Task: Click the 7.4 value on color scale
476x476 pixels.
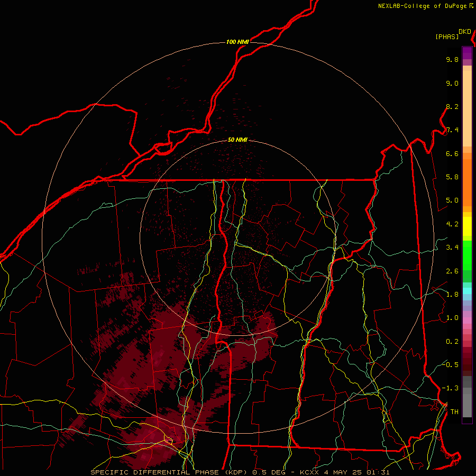Action: tap(452, 130)
